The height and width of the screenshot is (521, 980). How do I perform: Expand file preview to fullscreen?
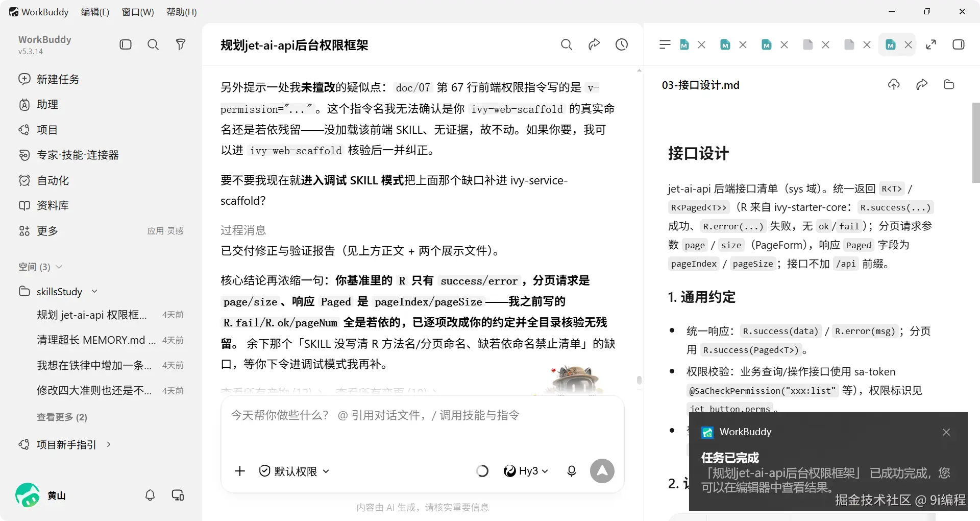click(931, 45)
